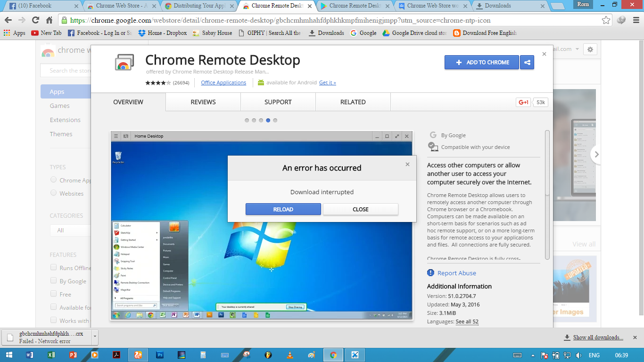Select the fourth screenshot carousel dot
The width and height of the screenshot is (644, 362).
[x=268, y=120]
